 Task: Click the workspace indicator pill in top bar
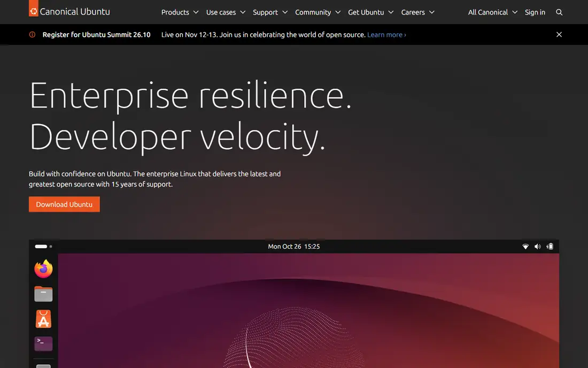(41, 247)
